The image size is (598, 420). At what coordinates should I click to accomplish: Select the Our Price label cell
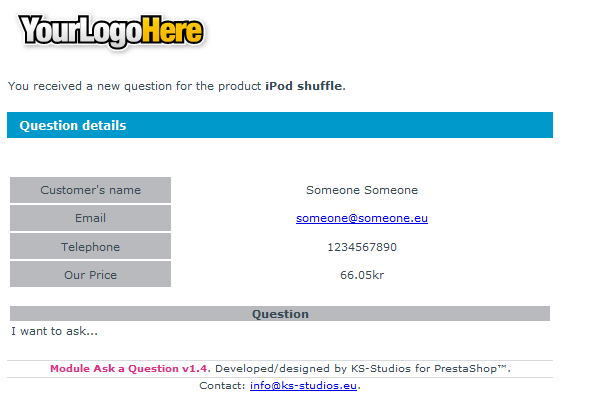click(90, 275)
